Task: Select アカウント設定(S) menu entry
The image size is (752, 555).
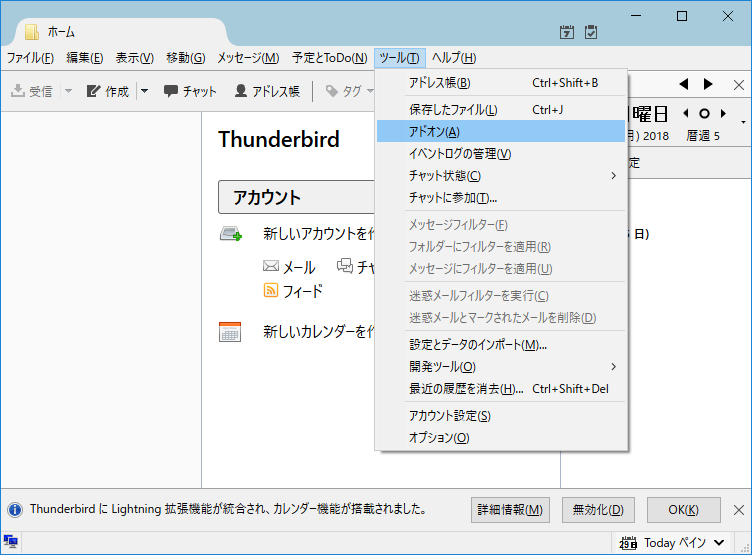Action: tap(501, 415)
